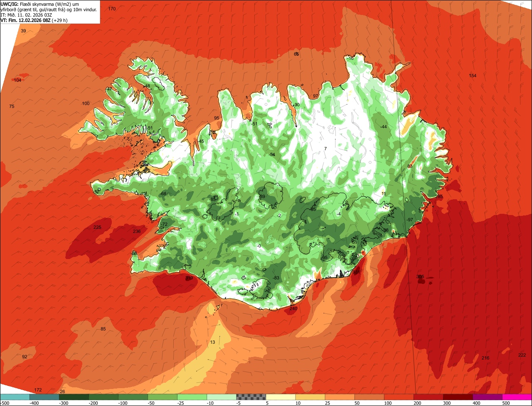Click the legend label '500'

coord(507,403)
